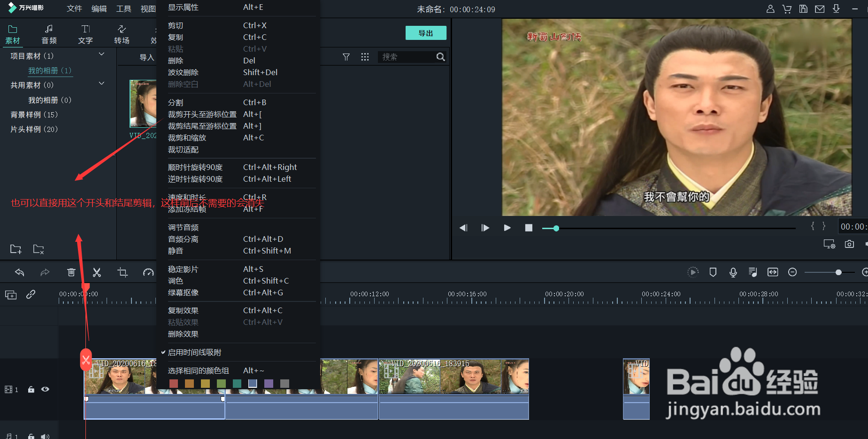Pick the purple color swatch
Image resolution: width=868 pixels, height=439 pixels.
pos(269,384)
